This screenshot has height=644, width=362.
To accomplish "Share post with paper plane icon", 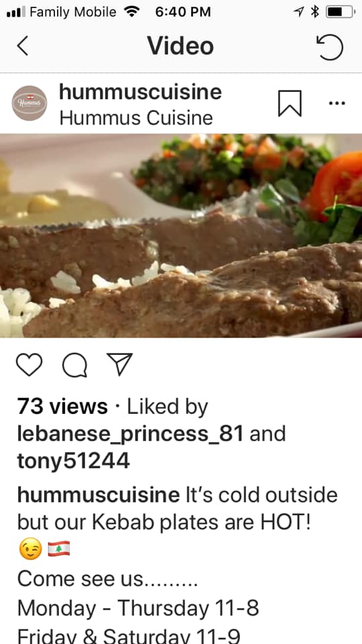I will [x=119, y=364].
